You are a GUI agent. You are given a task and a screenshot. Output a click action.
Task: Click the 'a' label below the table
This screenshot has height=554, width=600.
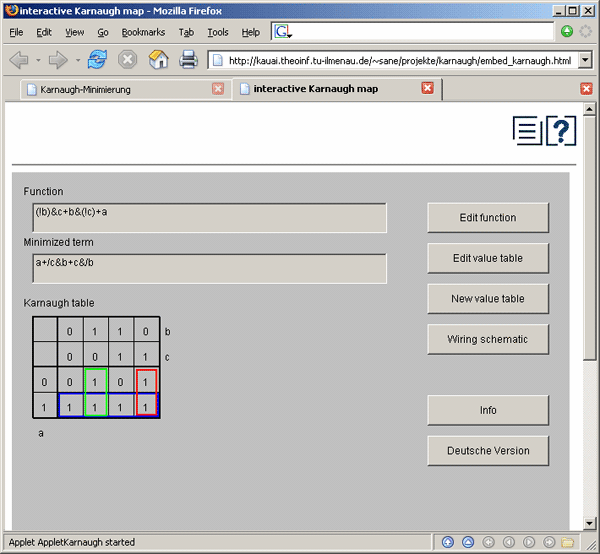coord(41,433)
